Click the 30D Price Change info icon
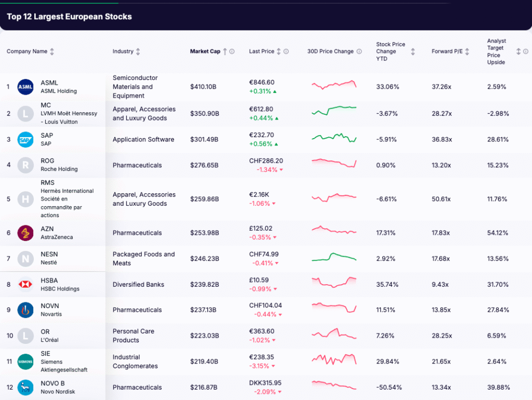The height and width of the screenshot is (400, 532). click(x=358, y=51)
